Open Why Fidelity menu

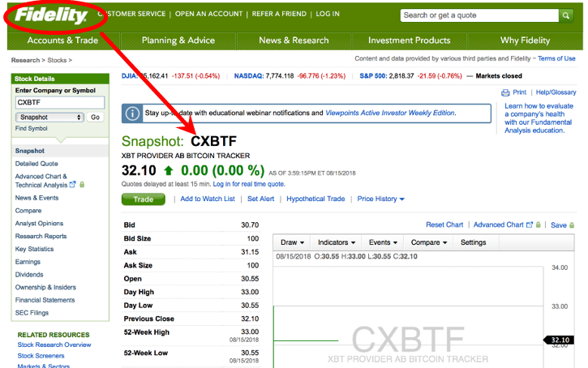(x=525, y=41)
